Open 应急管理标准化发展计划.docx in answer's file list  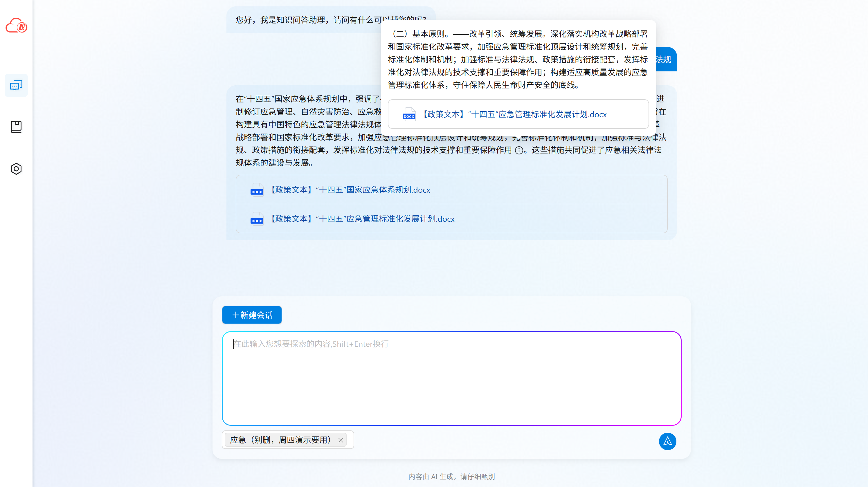(363, 219)
